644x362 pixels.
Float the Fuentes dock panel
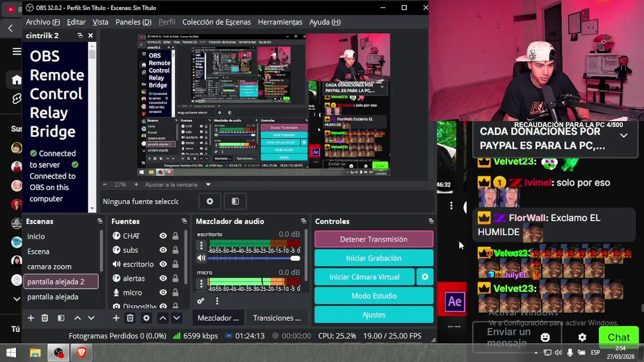(x=184, y=221)
